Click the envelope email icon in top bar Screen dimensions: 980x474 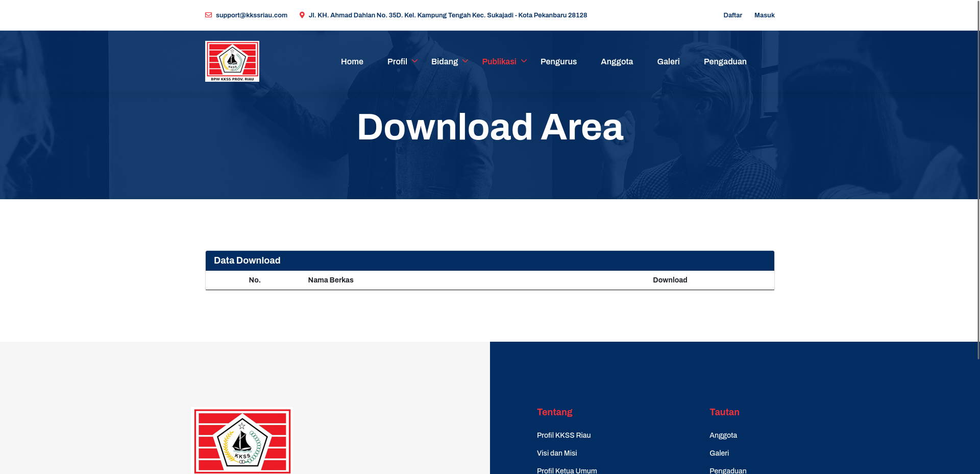pyautogui.click(x=208, y=15)
